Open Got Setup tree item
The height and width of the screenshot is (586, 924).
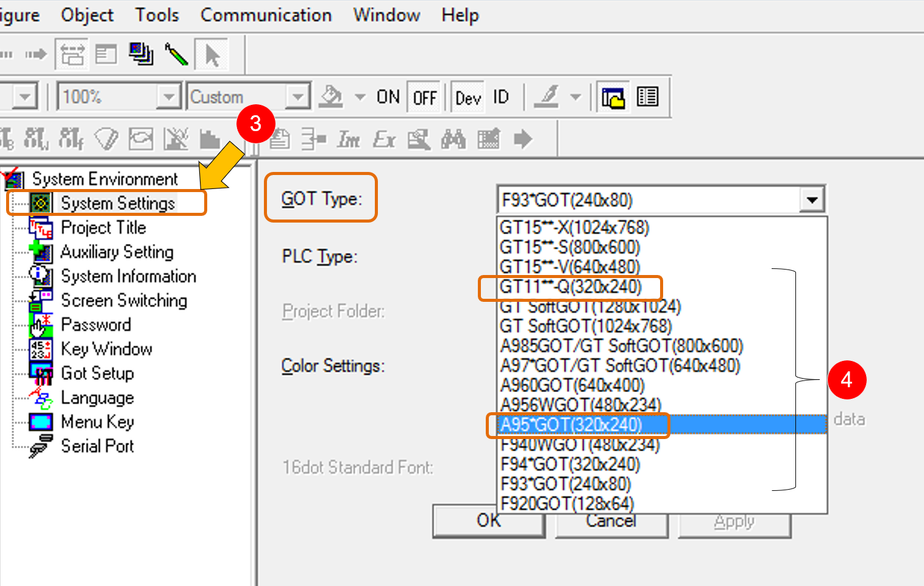tap(98, 373)
